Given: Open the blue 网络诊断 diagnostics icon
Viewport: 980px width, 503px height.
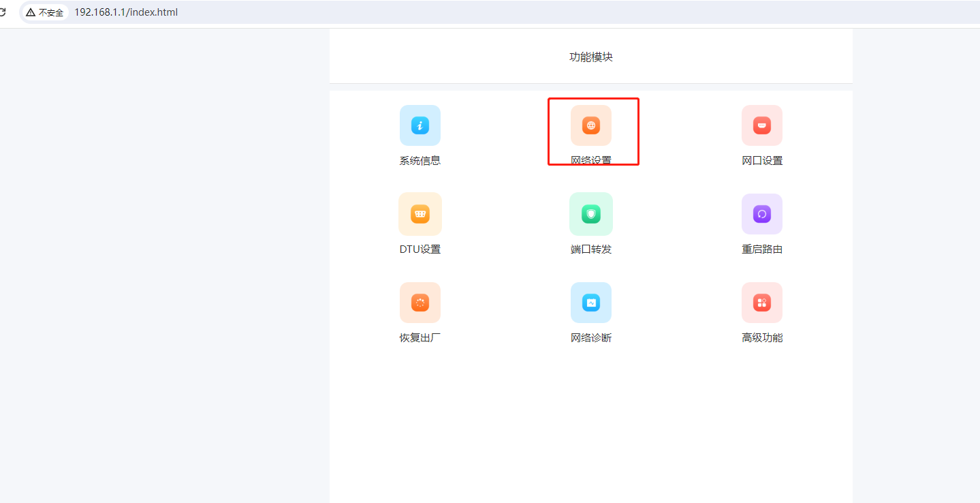Looking at the screenshot, I should click(x=591, y=303).
